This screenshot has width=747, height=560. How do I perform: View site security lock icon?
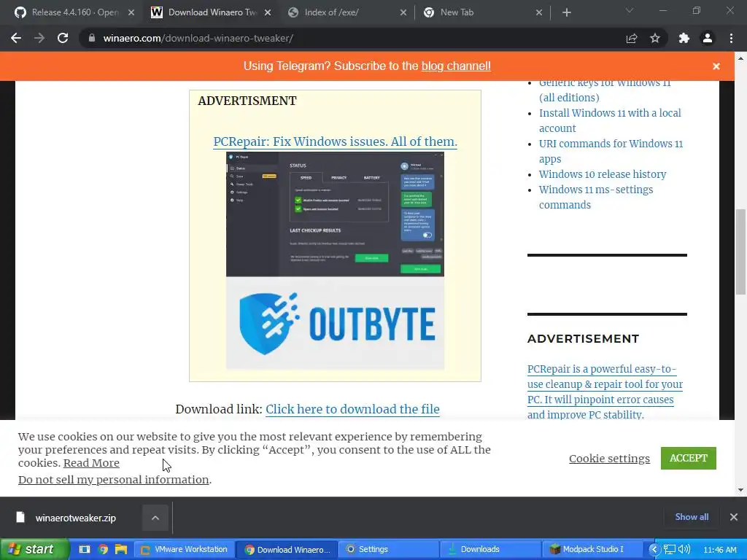coord(91,38)
